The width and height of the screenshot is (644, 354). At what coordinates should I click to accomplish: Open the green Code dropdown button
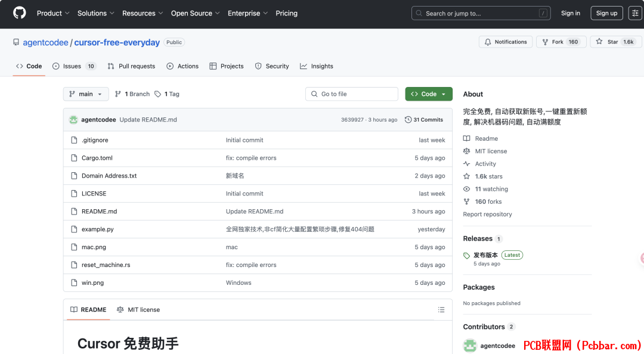[429, 94]
